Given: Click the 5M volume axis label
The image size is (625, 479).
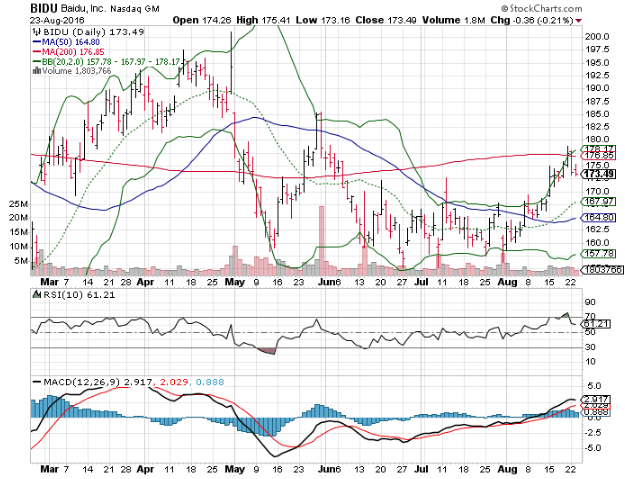Looking at the screenshot, I should [22, 261].
